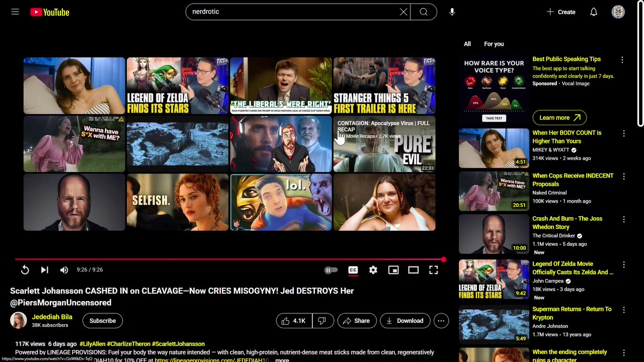
Task: Open SELFISH endscreen video thumbnail
Action: [178, 202]
